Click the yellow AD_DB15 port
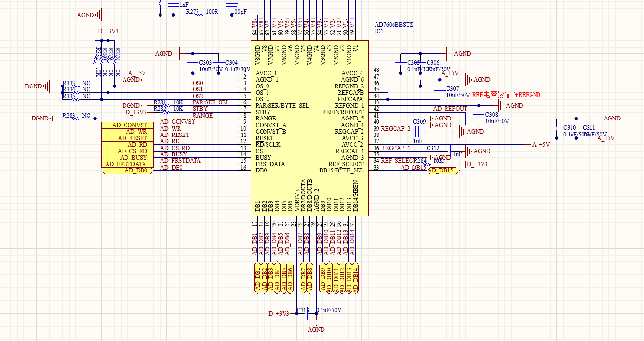Image resolution: width=644 pixels, height=341 pixels. coord(443,170)
